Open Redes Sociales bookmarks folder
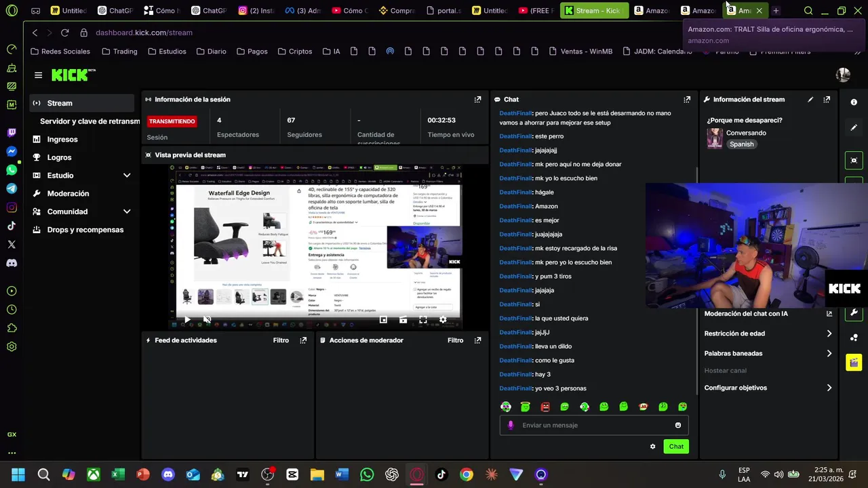Screen dimensions: 868x488 pyautogui.click(x=60, y=52)
